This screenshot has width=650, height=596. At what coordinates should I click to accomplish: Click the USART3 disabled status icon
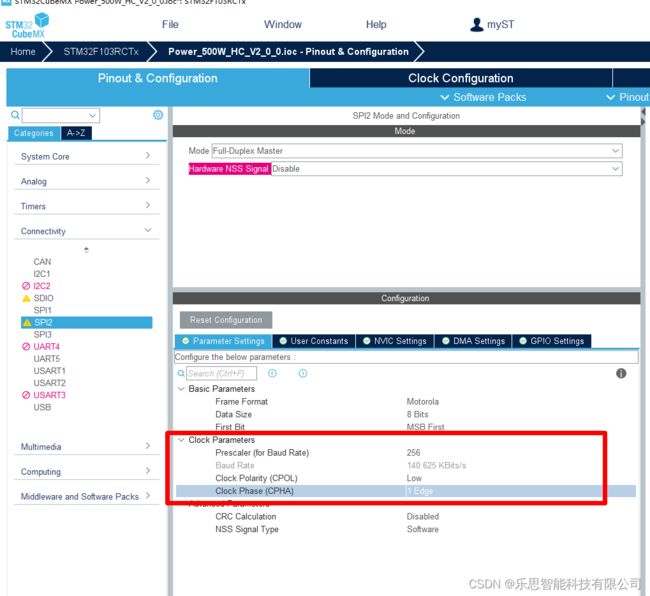click(x=26, y=395)
